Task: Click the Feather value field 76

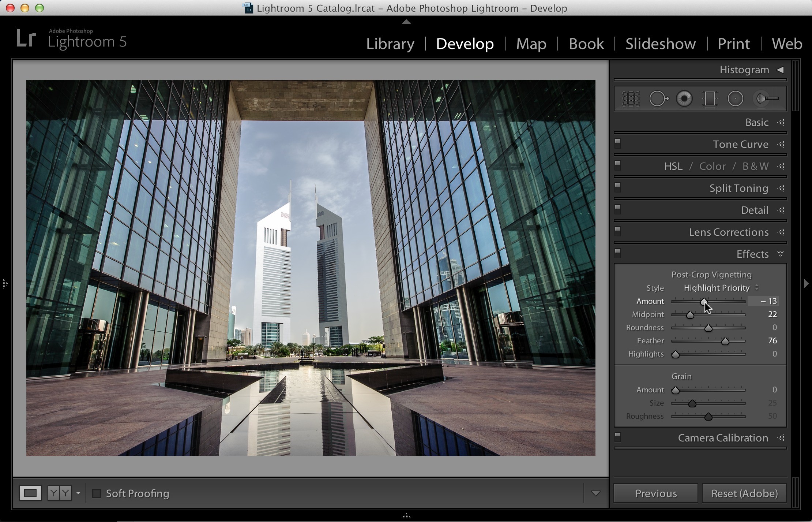Action: [x=772, y=340]
